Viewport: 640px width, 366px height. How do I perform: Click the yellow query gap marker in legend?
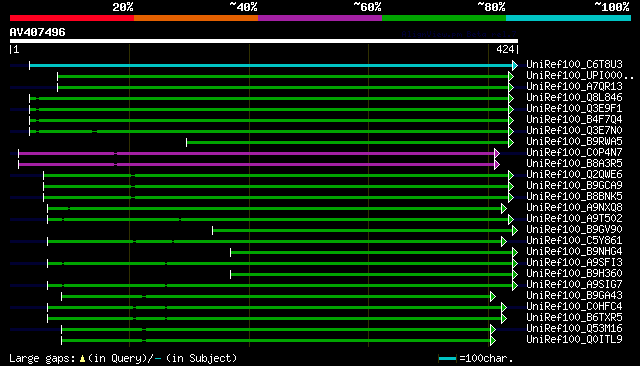coord(82,359)
